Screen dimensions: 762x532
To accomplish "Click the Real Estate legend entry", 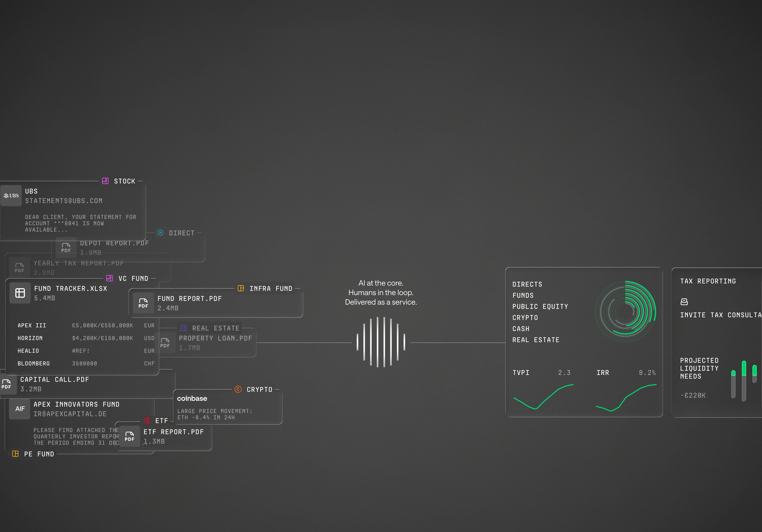I will click(536, 340).
